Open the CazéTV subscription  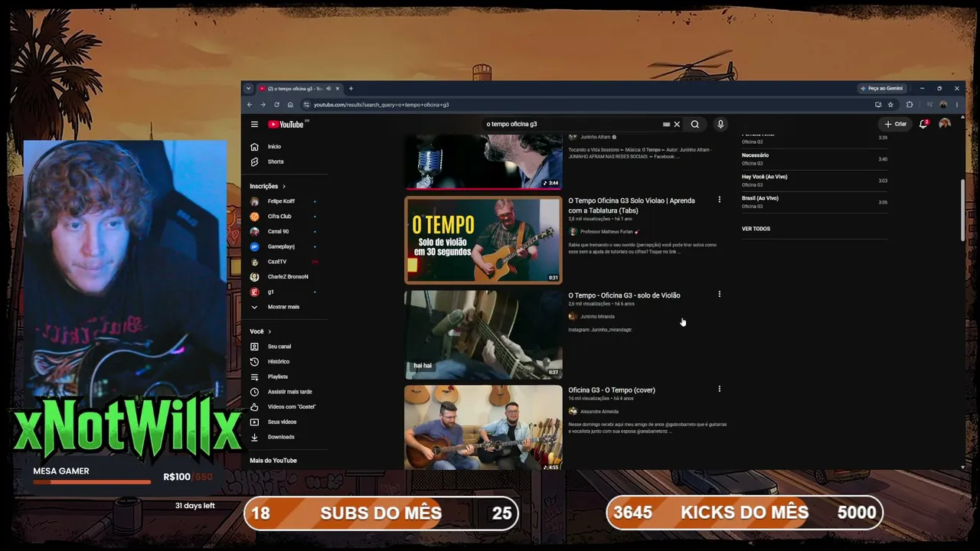point(277,262)
